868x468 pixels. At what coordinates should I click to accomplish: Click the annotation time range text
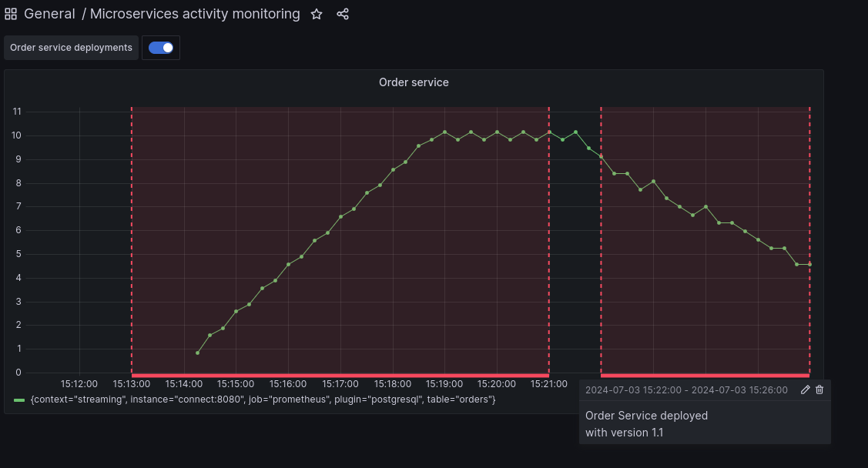pos(685,389)
